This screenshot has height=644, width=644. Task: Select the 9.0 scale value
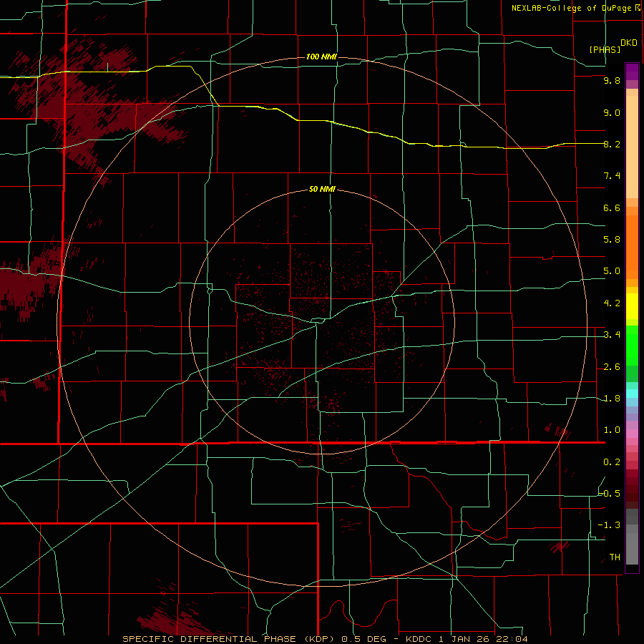tap(612, 112)
